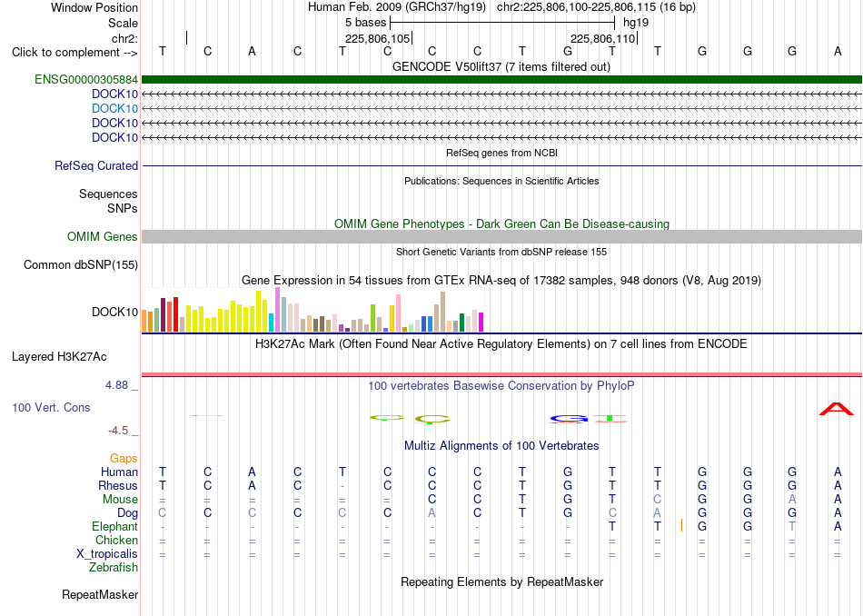863x616 pixels.
Task: Open the OMIM Gene Phenotypes track title
Action: 501,224
